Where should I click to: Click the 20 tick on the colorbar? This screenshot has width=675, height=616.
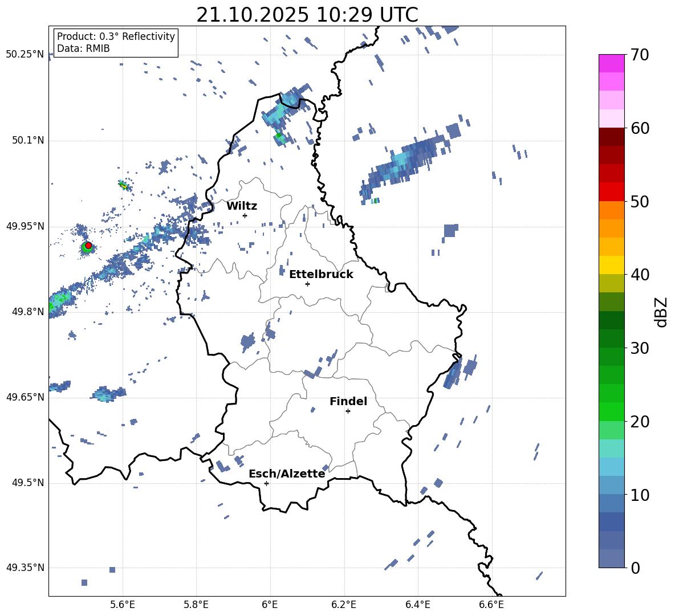click(639, 422)
